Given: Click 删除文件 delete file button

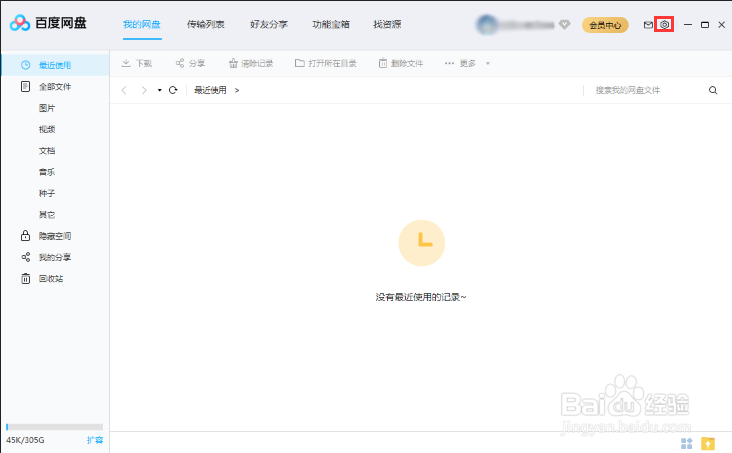Looking at the screenshot, I should pos(401,63).
